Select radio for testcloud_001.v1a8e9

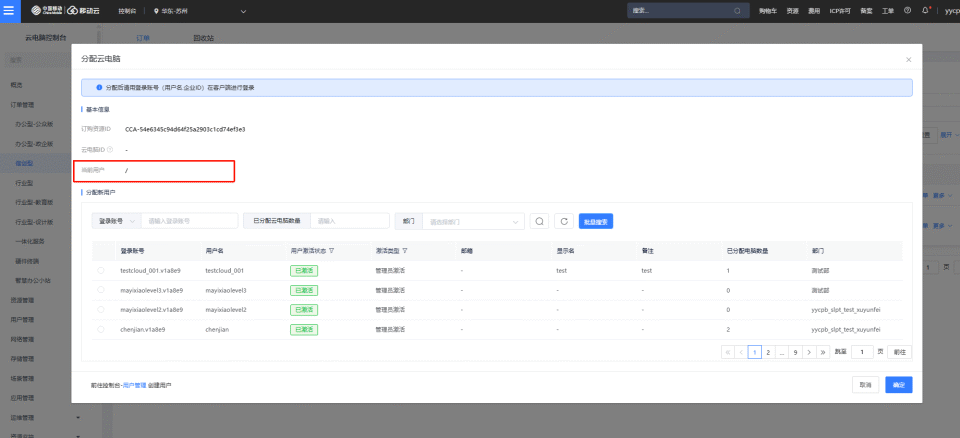(100, 270)
